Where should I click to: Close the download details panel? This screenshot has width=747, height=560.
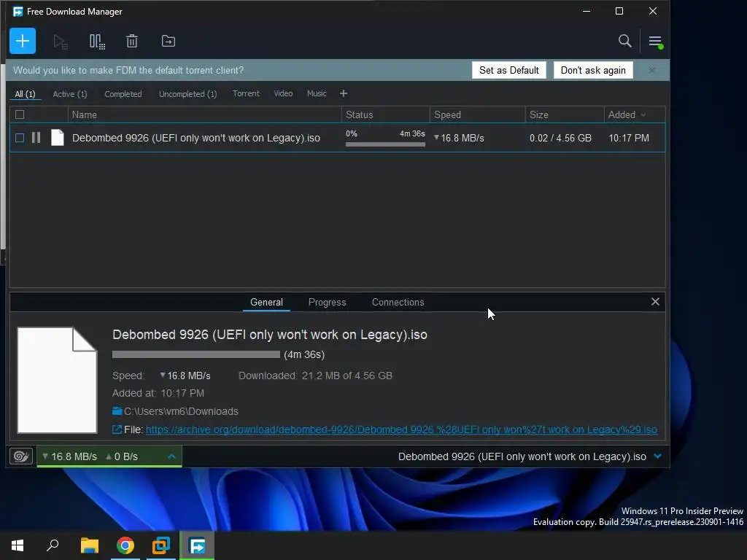[x=655, y=301]
